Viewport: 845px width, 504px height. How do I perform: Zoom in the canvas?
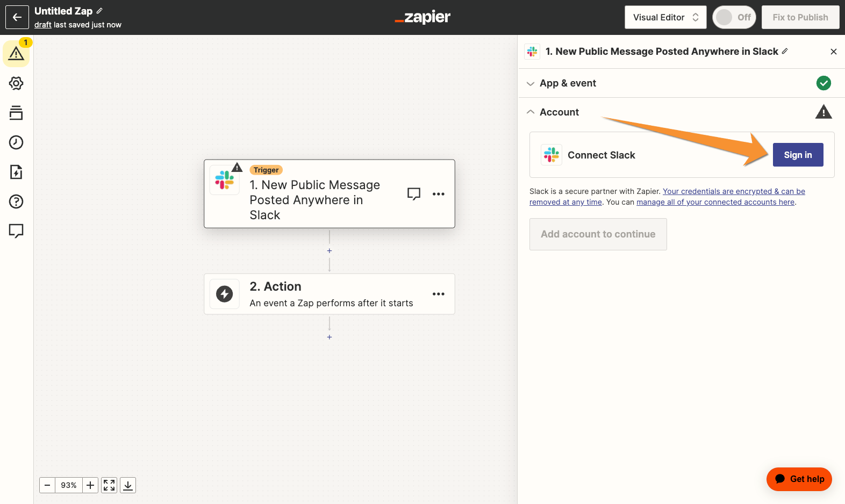[x=90, y=485]
